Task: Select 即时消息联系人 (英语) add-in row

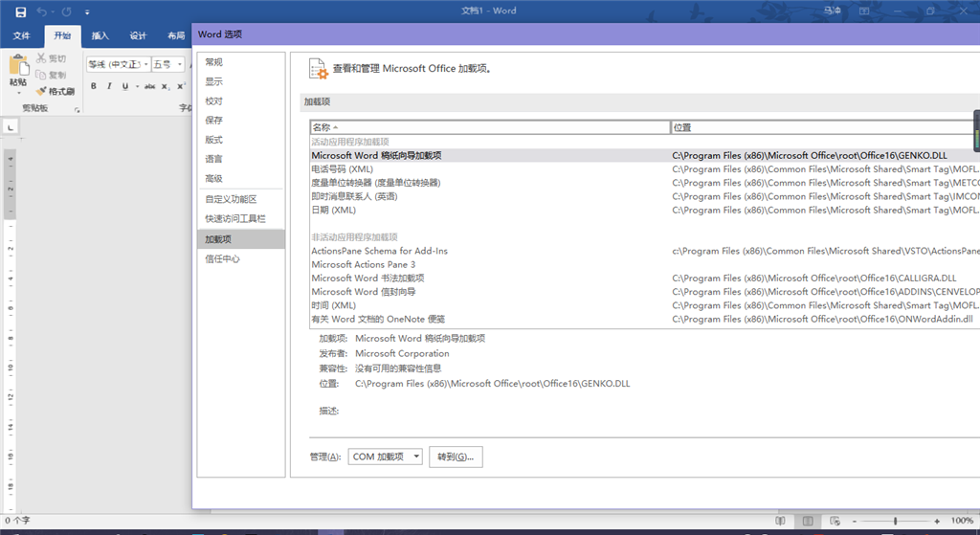Action: [x=644, y=197]
